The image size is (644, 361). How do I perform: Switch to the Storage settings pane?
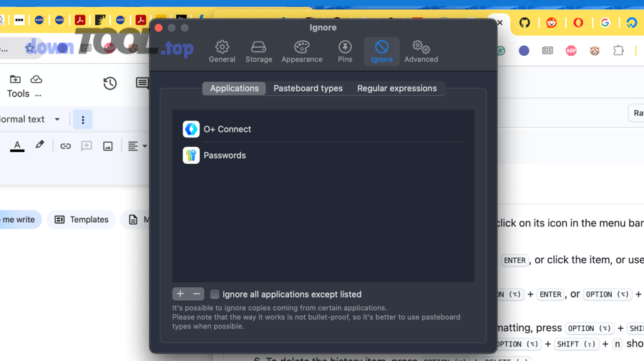[258, 52]
